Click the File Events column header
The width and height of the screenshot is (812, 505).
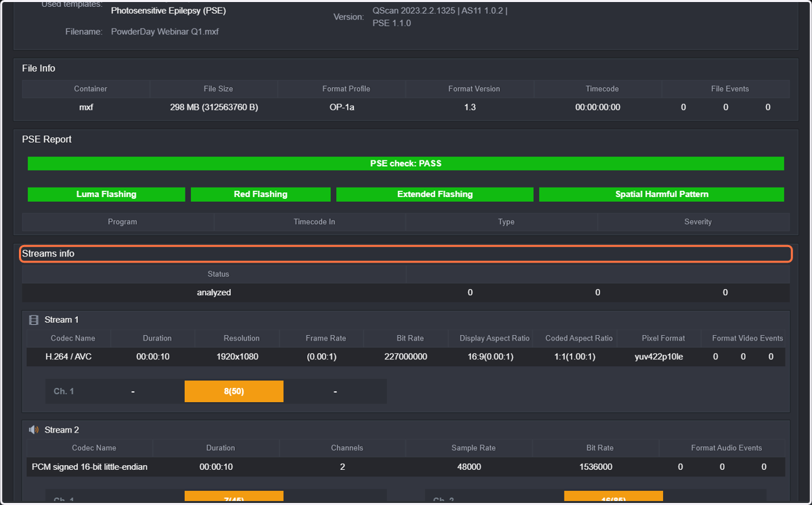point(730,89)
